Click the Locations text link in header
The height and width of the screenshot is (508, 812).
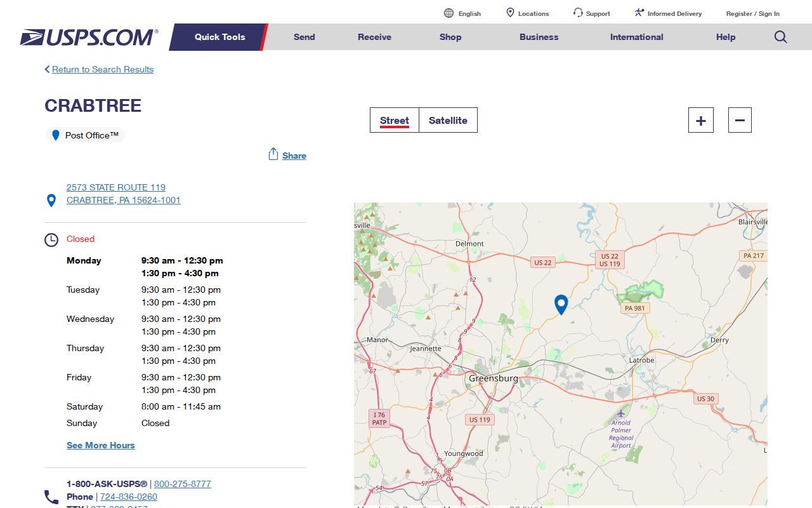pos(534,13)
